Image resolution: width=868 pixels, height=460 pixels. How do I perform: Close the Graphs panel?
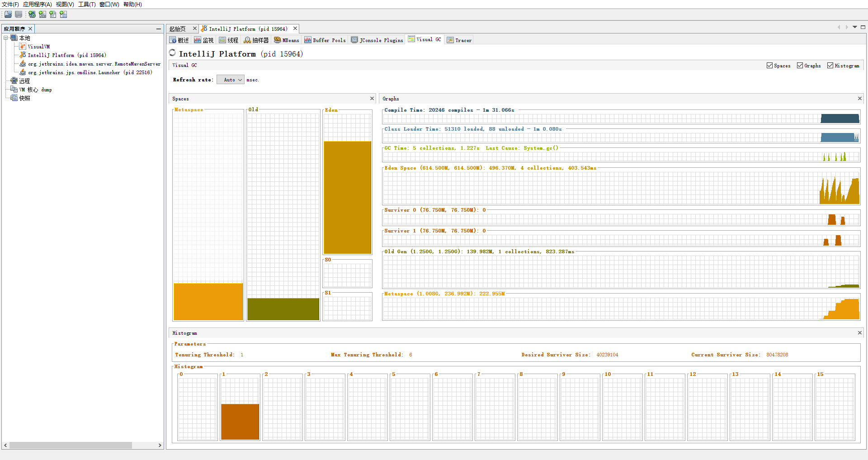(860, 99)
